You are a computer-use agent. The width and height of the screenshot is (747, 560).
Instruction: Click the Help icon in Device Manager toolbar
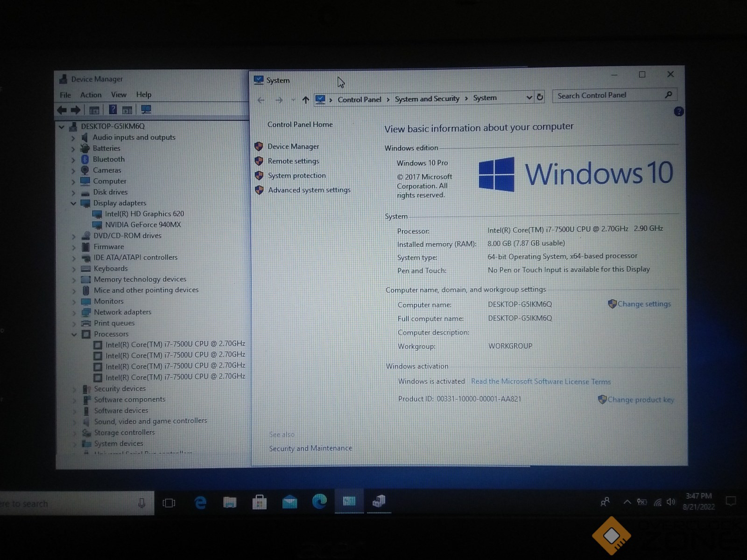pos(113,110)
